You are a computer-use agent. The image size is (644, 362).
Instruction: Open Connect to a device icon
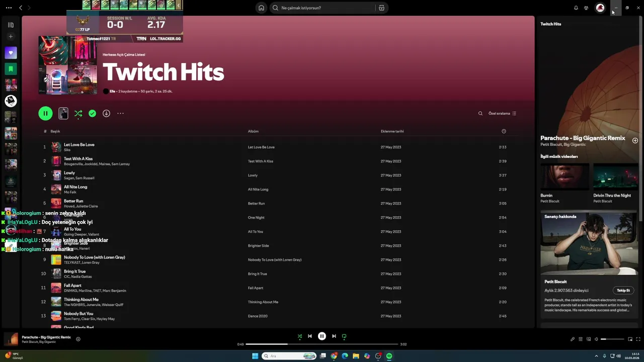pos(588,339)
